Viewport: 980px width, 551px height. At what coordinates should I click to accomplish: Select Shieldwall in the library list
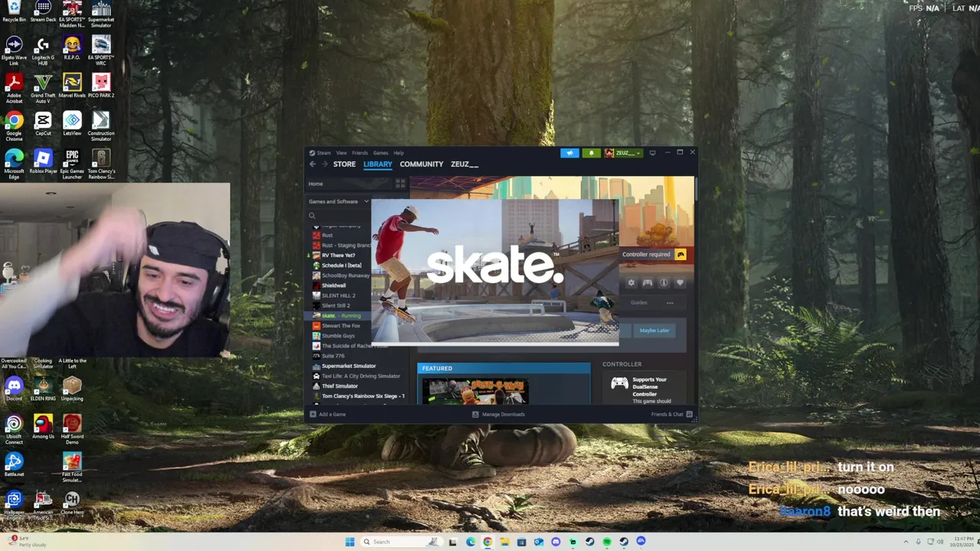329,285
